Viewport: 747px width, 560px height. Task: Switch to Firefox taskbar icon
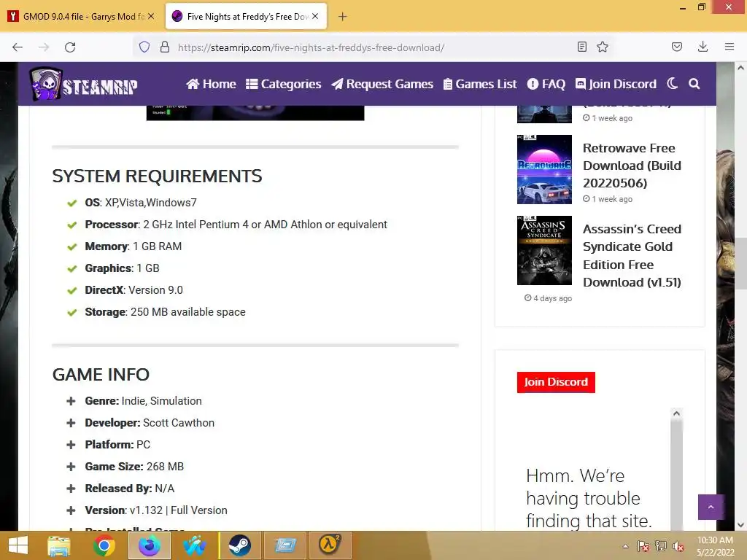coord(149,545)
